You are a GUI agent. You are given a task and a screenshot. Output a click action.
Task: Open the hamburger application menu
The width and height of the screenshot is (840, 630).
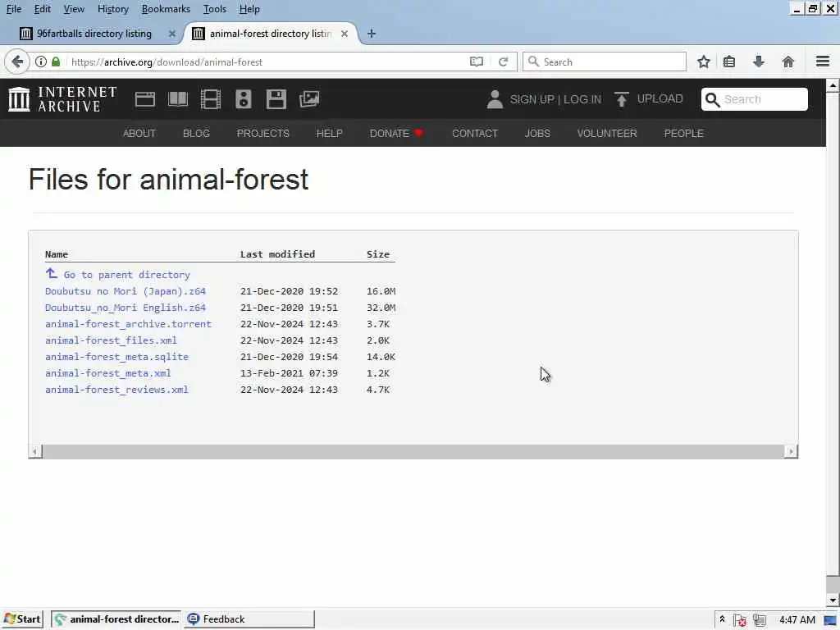pos(823,62)
